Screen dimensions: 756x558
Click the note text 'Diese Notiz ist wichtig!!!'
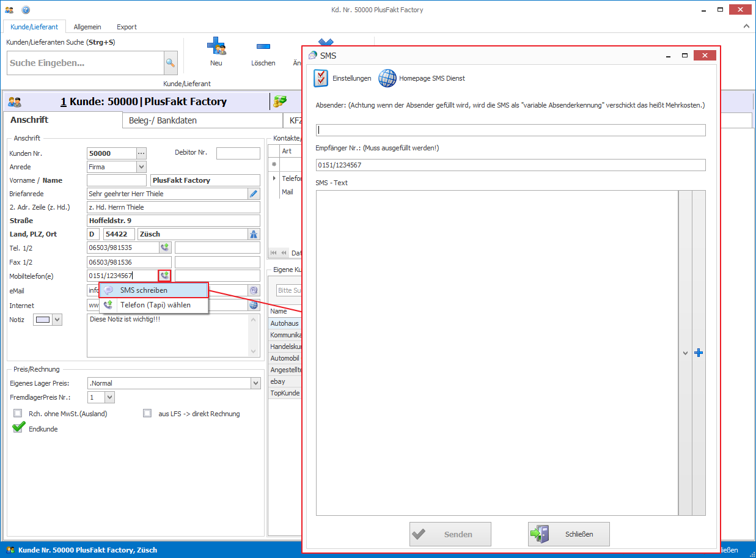coord(125,319)
